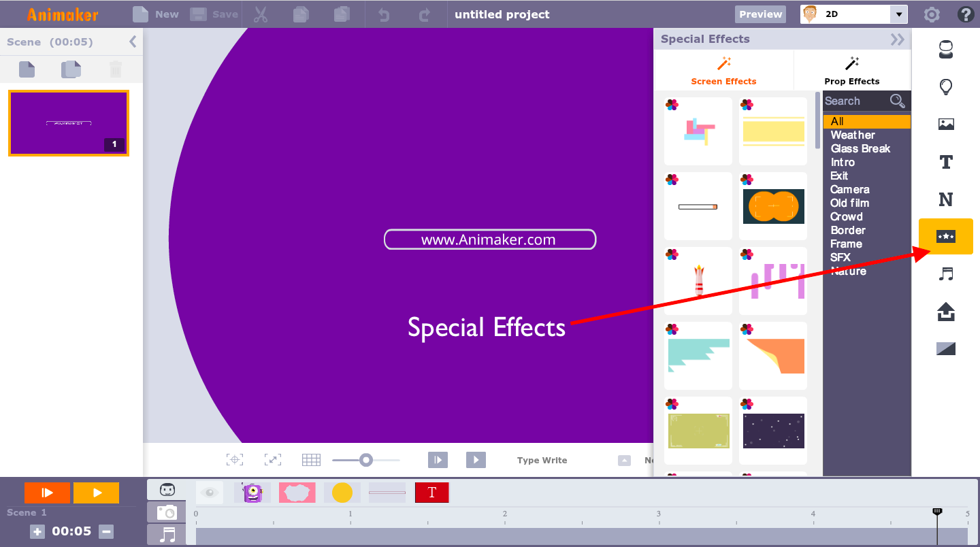Select the red T text item in timeline
Viewport: 980px width, 547px height.
(432, 493)
